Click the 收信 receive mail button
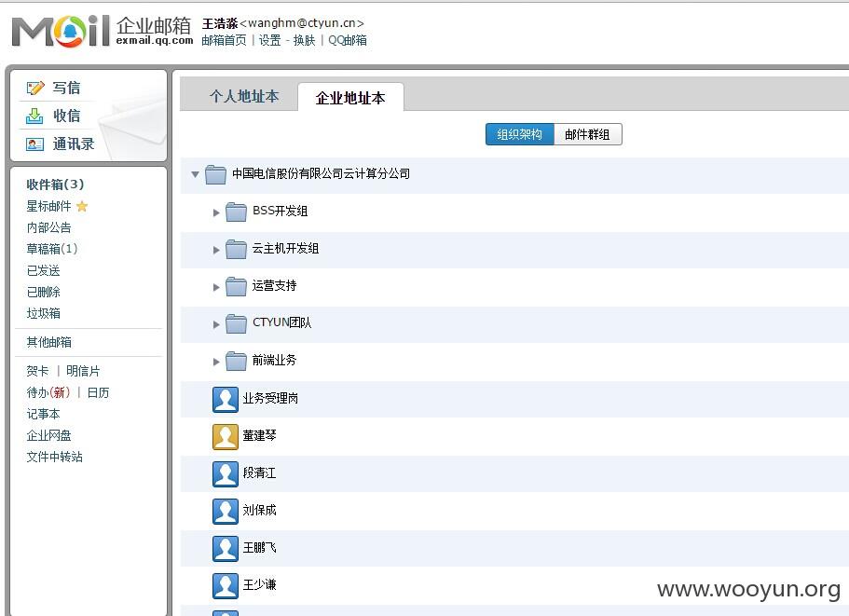Screen dimensions: 849x616 pos(66,116)
